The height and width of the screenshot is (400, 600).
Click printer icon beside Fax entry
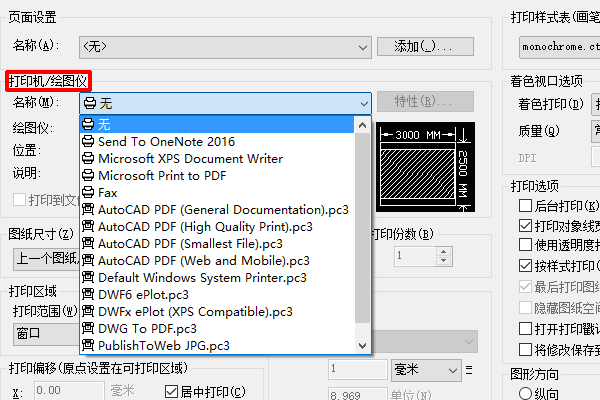coord(88,192)
